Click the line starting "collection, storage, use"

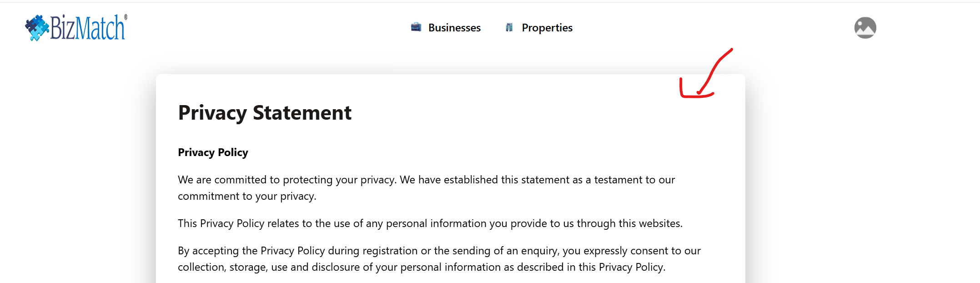tap(422, 267)
